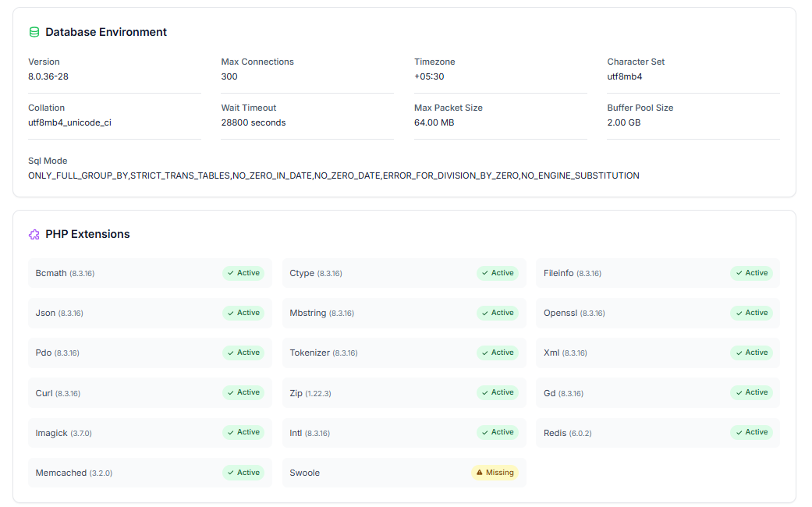Click the Buffer Pool Size label
812x507 pixels.
coord(640,108)
